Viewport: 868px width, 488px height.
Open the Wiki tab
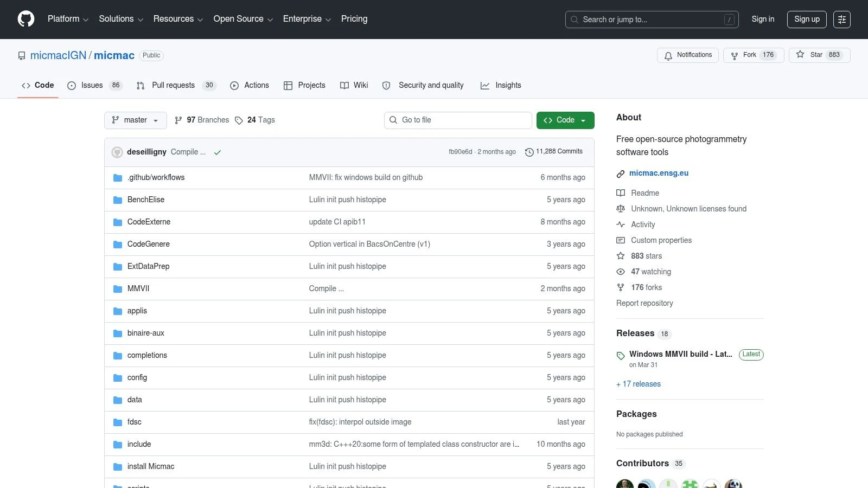(x=354, y=85)
